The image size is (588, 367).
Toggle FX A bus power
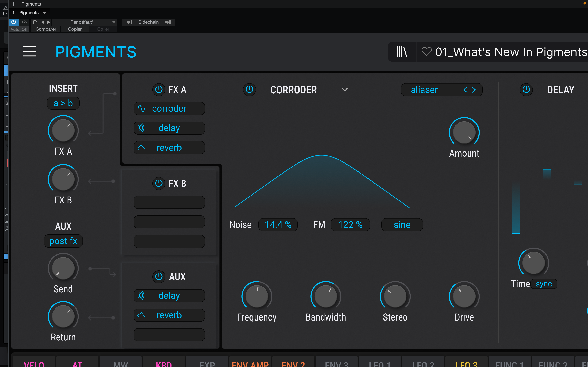(x=159, y=90)
